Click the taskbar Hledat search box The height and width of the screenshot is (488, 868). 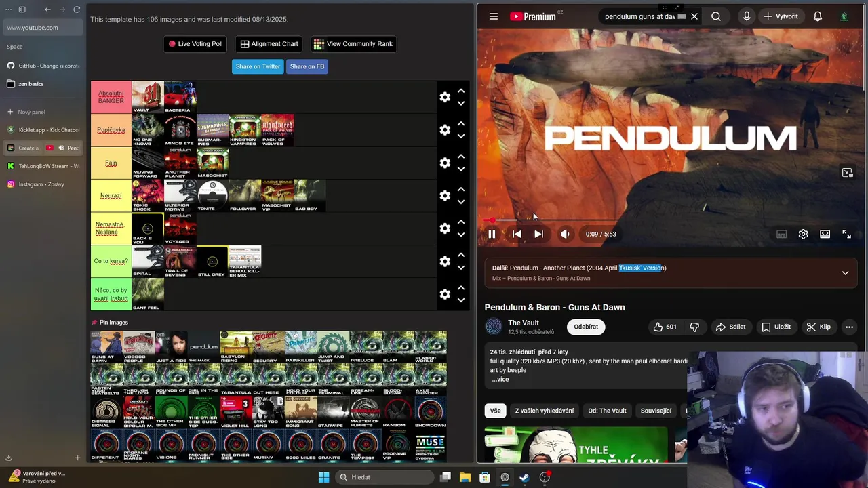click(385, 477)
